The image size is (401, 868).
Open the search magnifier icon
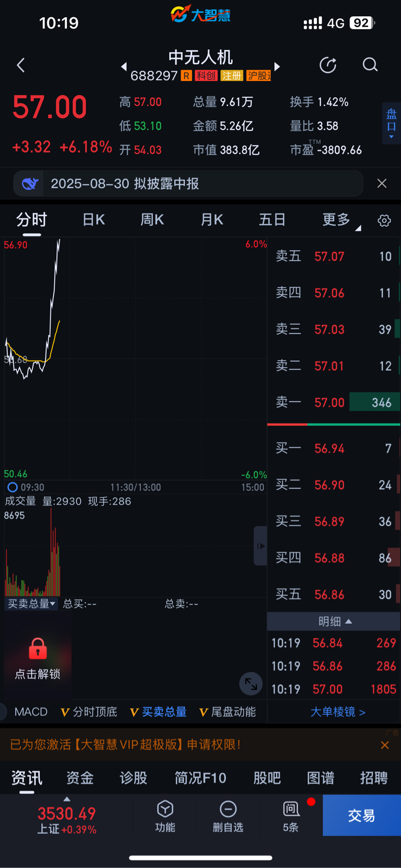click(x=370, y=65)
